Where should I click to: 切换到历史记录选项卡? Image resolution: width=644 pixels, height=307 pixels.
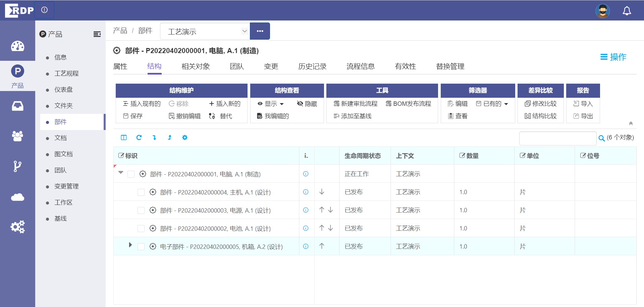pos(312,66)
